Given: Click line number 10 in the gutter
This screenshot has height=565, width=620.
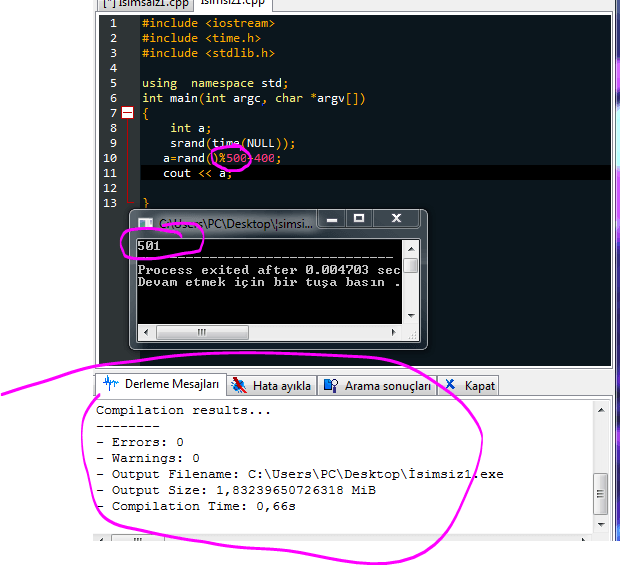Looking at the screenshot, I should point(110,158).
